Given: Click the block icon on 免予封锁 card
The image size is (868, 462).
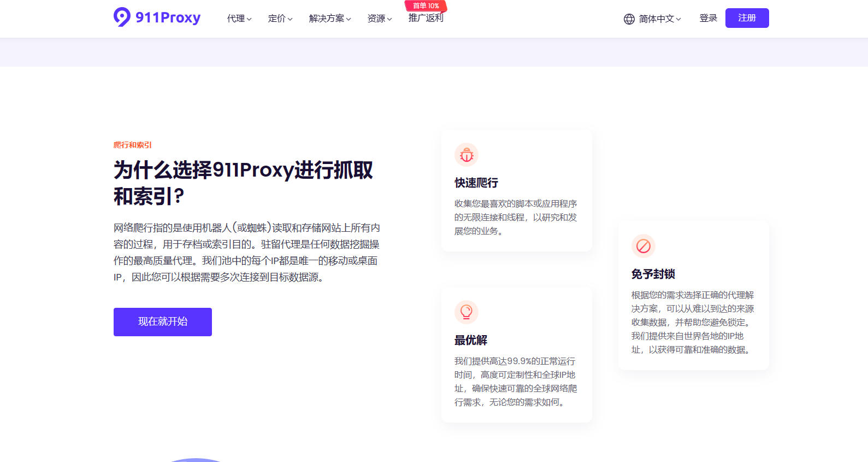Looking at the screenshot, I should pos(643,247).
